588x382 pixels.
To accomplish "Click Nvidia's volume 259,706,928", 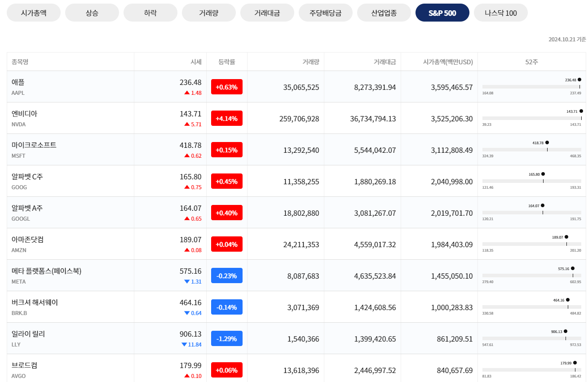I will click(x=299, y=119).
